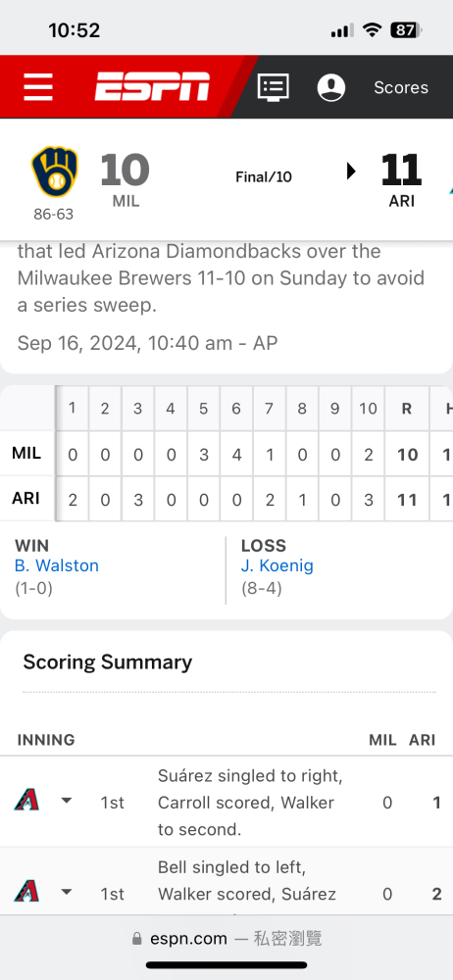Tap the Milwaukee Brewers team logo
This screenshot has height=980, width=453.
pyautogui.click(x=55, y=171)
